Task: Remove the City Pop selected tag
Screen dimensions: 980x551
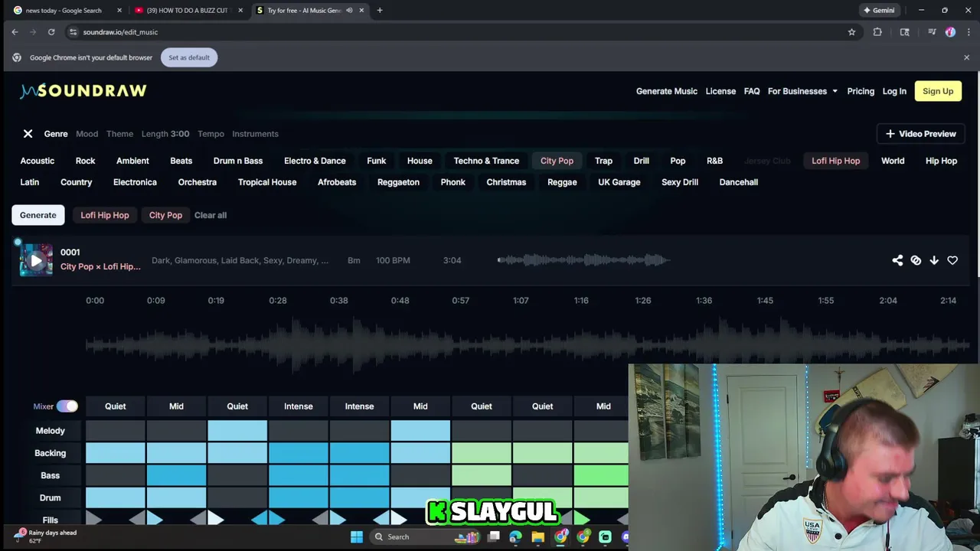Action: pyautogui.click(x=165, y=215)
